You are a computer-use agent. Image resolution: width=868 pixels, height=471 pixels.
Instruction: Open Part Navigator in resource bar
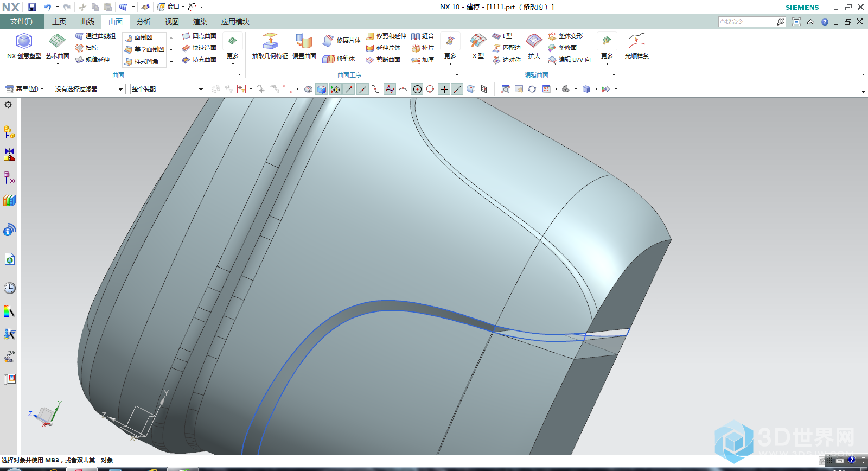(x=10, y=178)
